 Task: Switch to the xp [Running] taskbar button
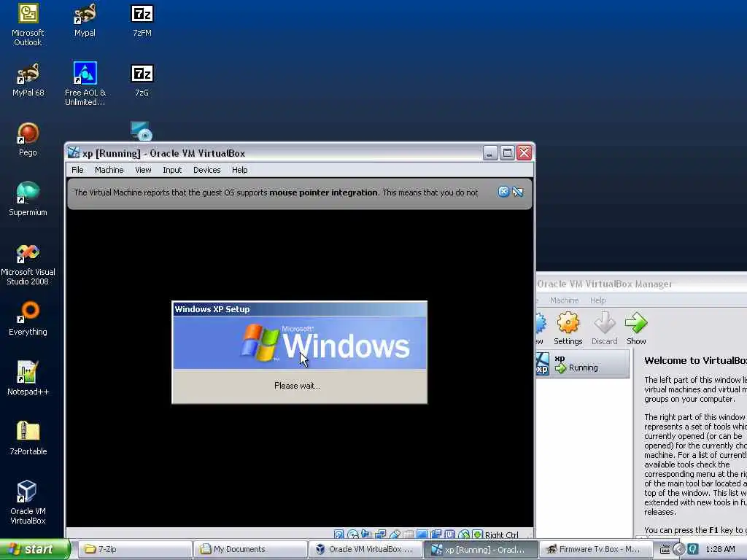[x=481, y=549]
